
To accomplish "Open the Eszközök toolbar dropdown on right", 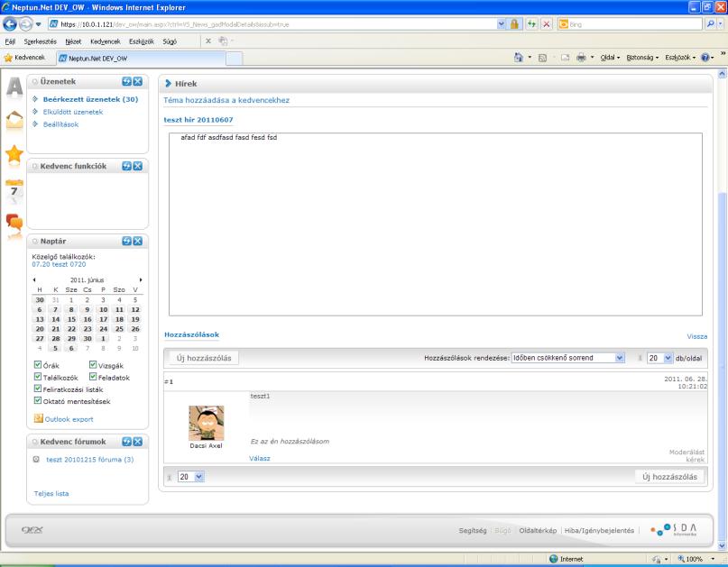I will point(680,57).
